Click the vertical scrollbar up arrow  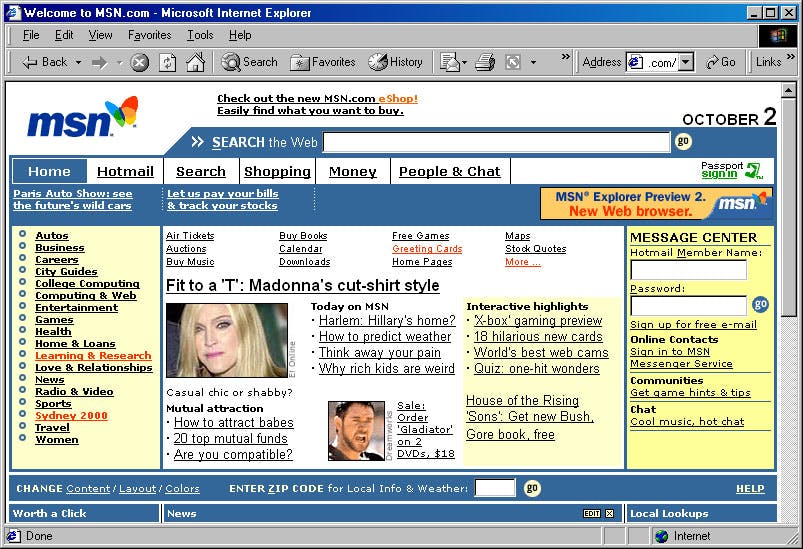tap(789, 90)
